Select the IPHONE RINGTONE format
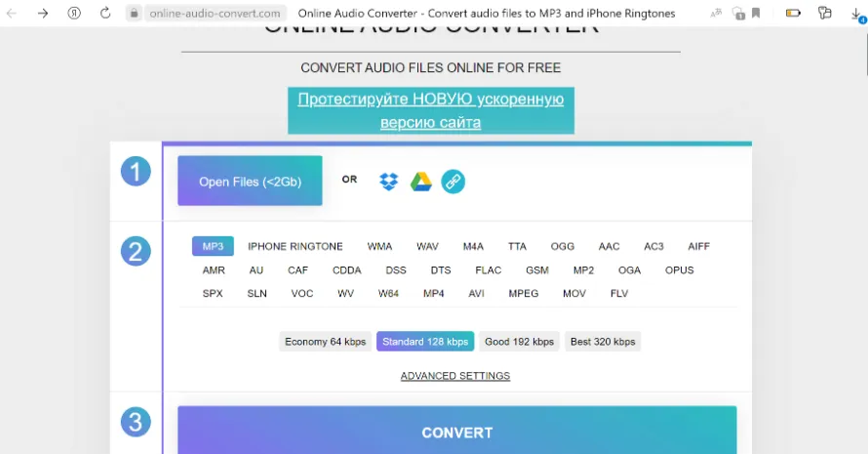868x454 pixels. pos(296,246)
